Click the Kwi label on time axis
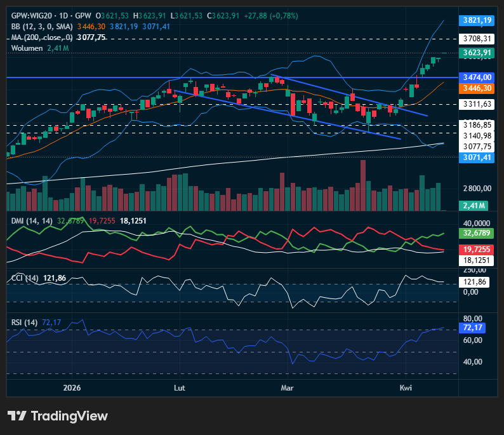Viewport: 504px width, 435px height. [x=405, y=387]
